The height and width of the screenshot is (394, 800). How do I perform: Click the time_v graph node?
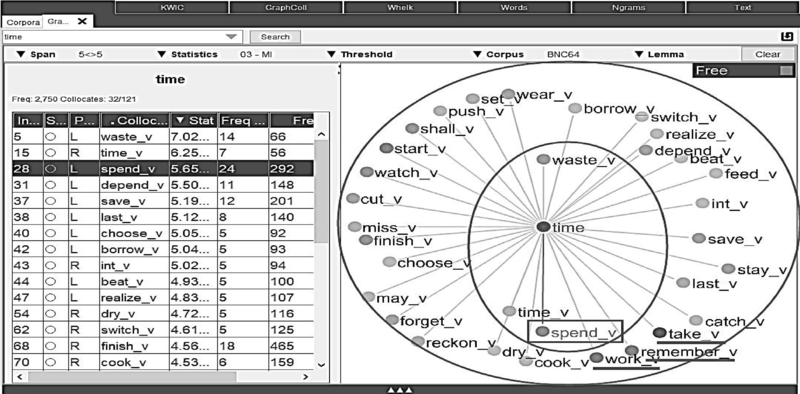point(509,311)
